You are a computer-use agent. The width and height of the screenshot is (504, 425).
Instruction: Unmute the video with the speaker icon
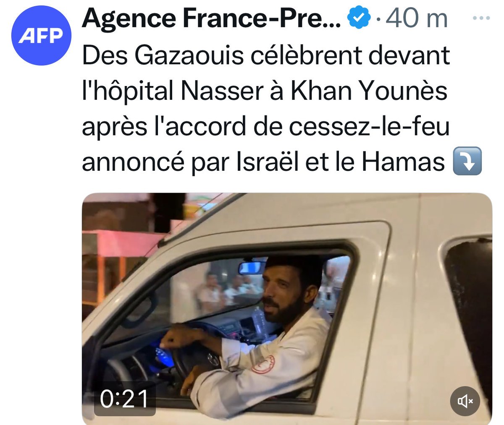[x=465, y=401]
